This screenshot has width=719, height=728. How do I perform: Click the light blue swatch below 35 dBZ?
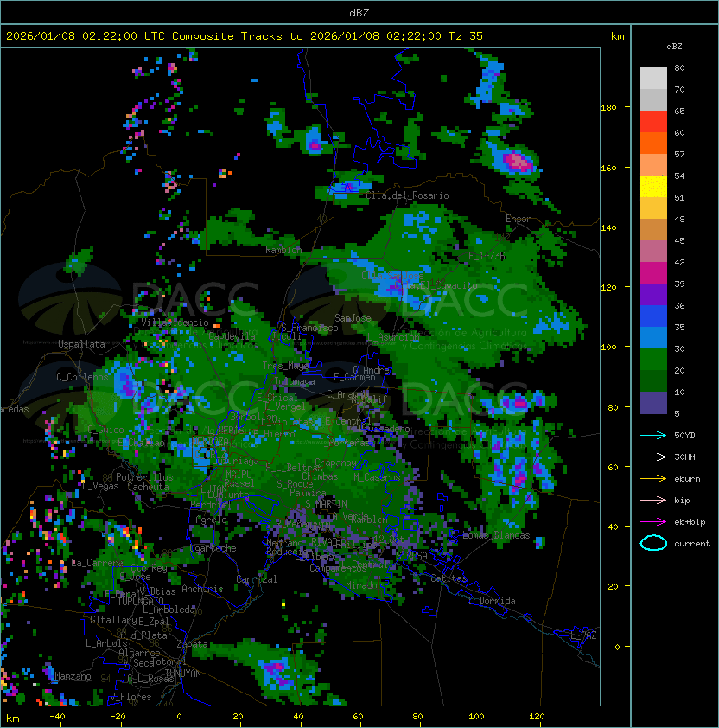coord(653,337)
